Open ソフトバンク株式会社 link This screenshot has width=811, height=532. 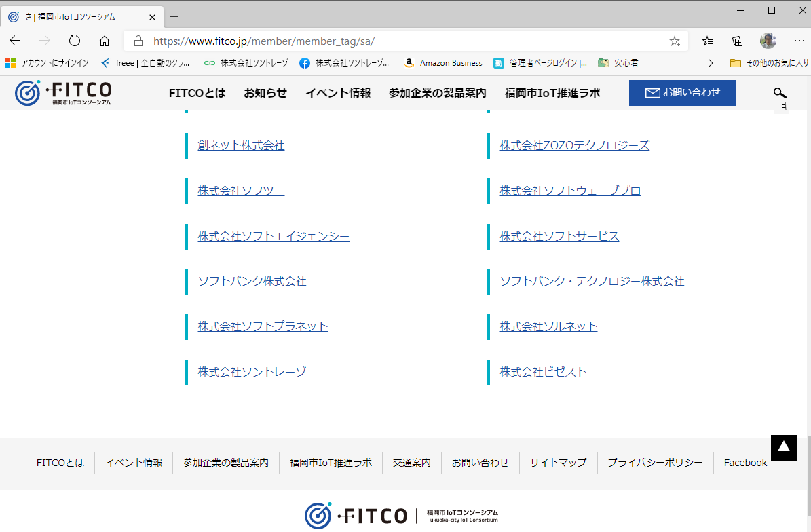point(252,281)
